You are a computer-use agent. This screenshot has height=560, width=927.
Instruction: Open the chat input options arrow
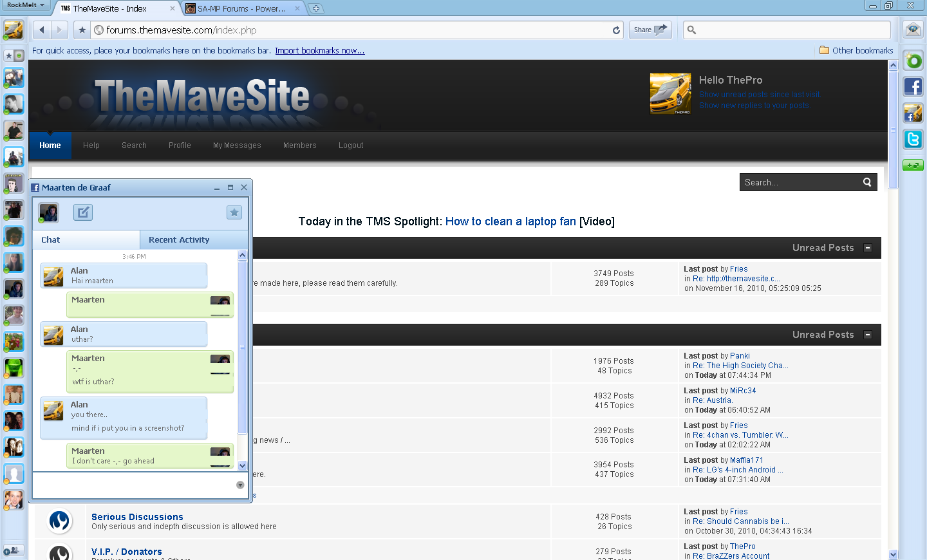240,485
